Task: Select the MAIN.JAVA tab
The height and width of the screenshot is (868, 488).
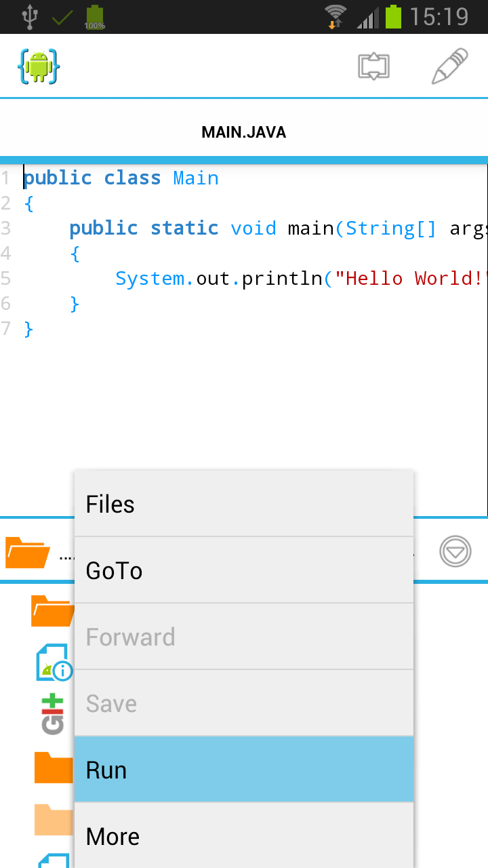Action: 244,132
